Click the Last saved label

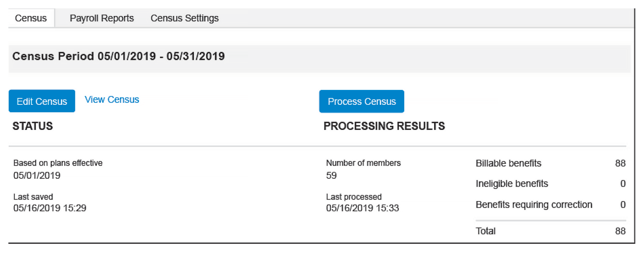[x=33, y=197]
